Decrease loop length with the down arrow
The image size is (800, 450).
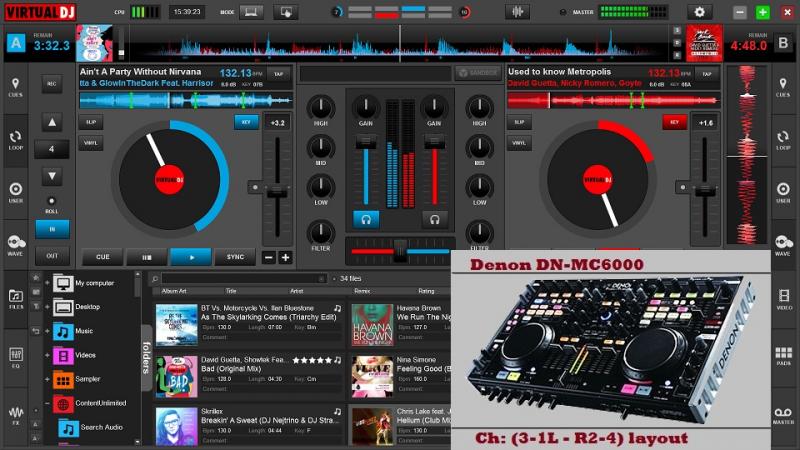[52, 177]
